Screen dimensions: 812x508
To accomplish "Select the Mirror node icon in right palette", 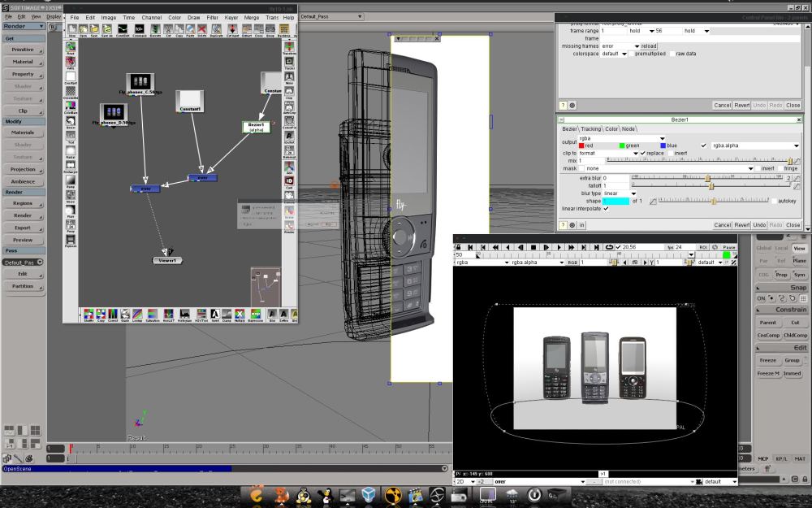I will [289, 76].
